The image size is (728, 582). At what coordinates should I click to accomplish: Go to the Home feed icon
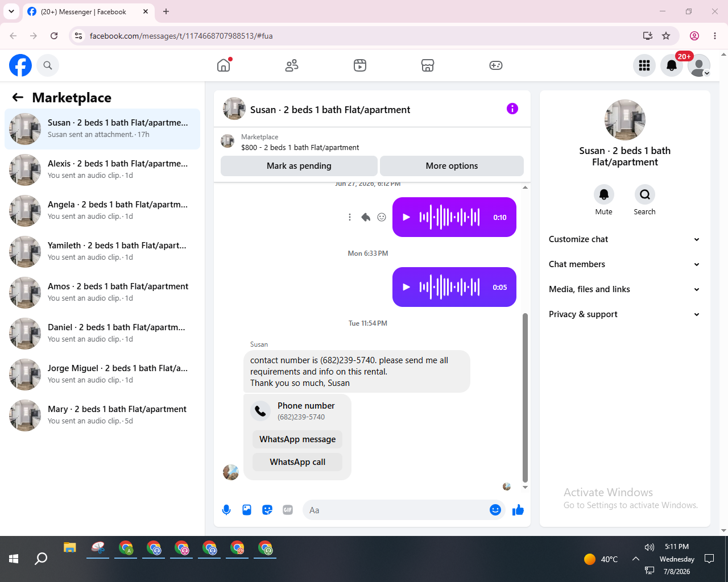click(x=224, y=65)
